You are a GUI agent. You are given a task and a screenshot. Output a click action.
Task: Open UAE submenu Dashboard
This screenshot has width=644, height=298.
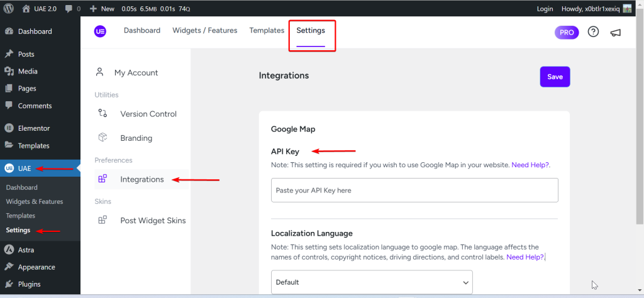(x=22, y=187)
